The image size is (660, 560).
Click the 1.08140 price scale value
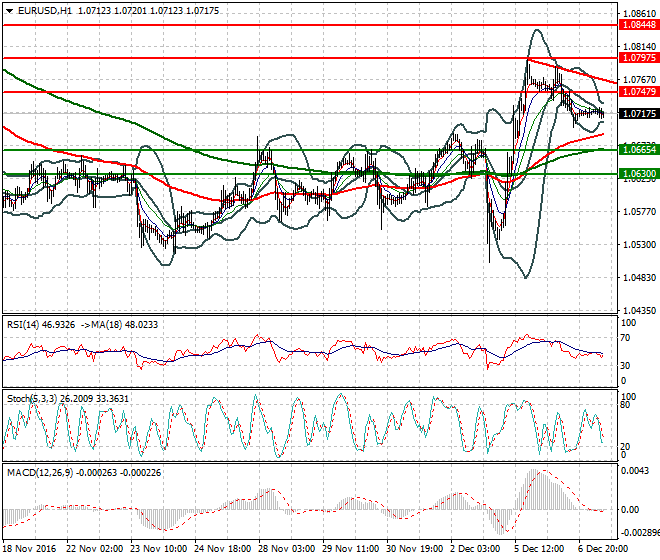click(639, 46)
